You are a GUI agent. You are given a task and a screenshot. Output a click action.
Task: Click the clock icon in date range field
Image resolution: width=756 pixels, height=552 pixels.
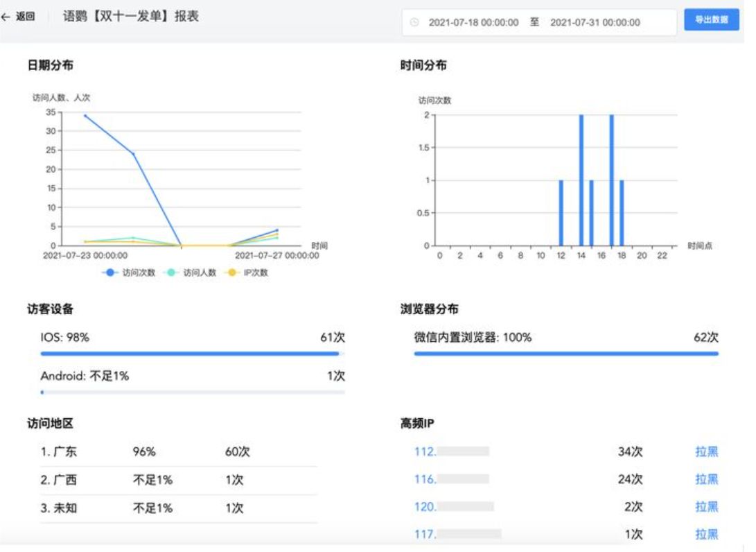coord(414,22)
